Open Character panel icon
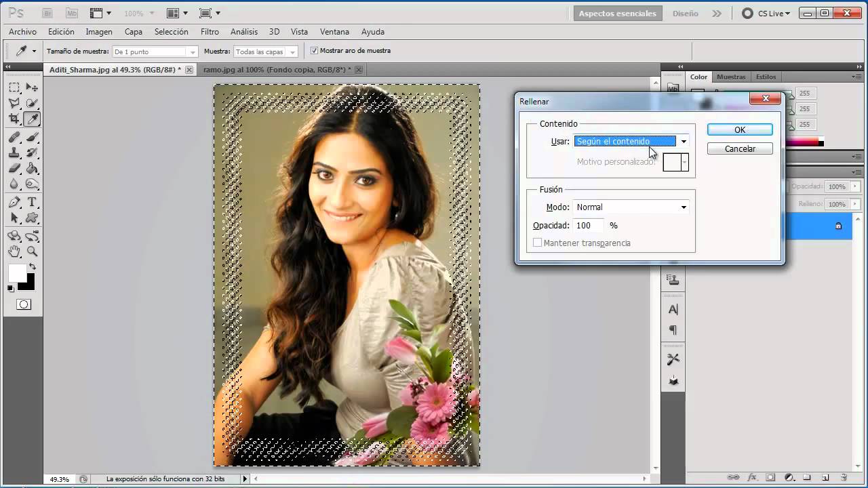This screenshot has width=868, height=488. (x=673, y=310)
